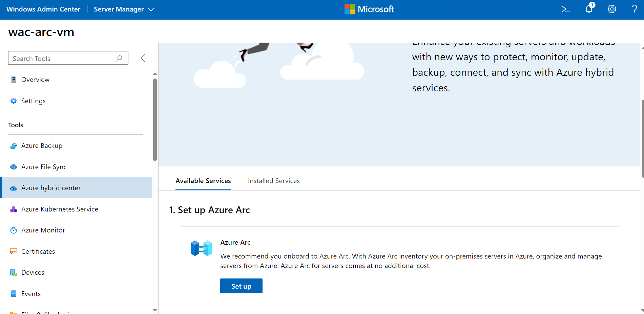Image resolution: width=644 pixels, height=314 pixels.
Task: Open Overview in the sidebar
Action: (77, 80)
